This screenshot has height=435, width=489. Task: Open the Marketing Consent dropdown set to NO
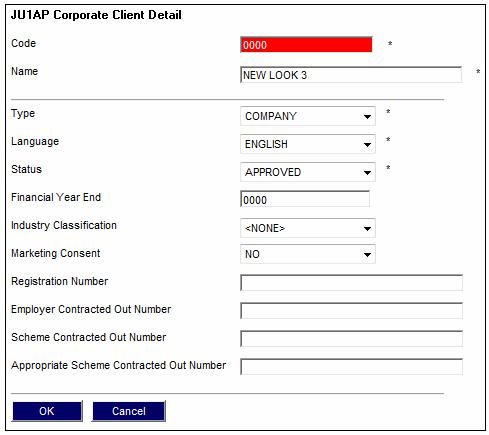308,254
